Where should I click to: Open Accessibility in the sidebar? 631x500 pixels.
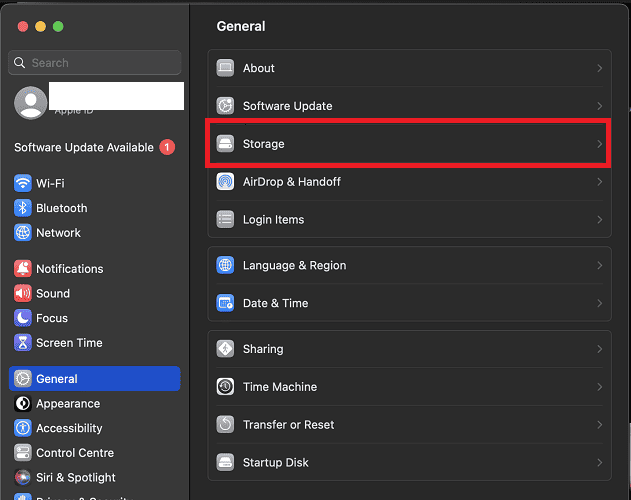69,428
